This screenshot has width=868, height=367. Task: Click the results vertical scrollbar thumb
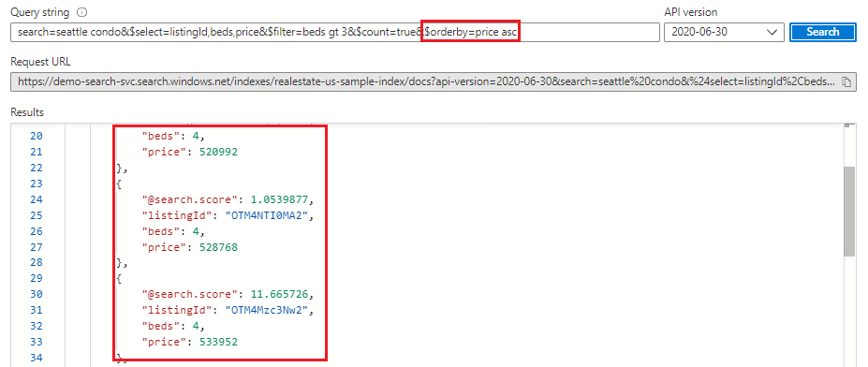click(848, 212)
